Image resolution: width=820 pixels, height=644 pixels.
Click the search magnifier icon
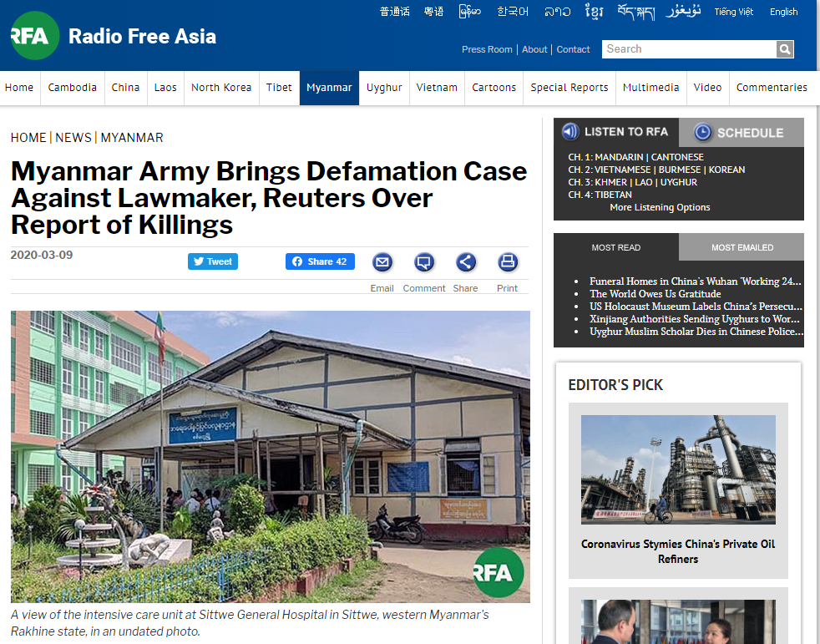point(784,49)
